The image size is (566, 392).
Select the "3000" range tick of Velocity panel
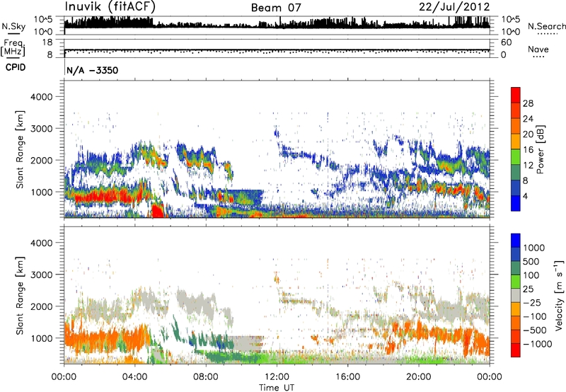coord(41,275)
